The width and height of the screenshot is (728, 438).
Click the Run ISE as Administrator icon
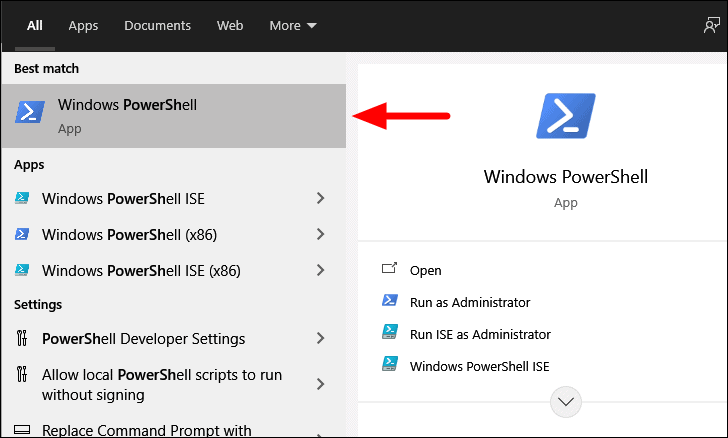[390, 332]
